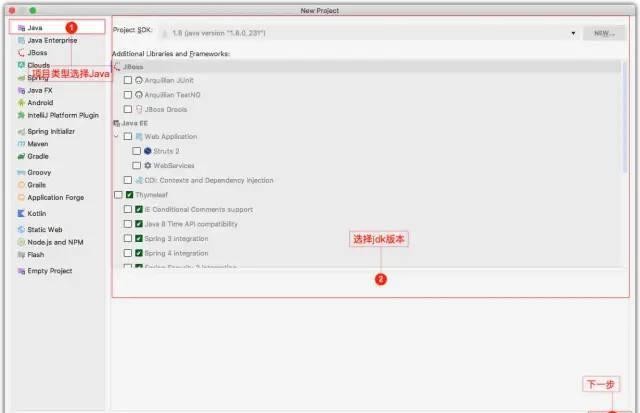
Task: Click the Maven icon
Action: tap(21, 144)
